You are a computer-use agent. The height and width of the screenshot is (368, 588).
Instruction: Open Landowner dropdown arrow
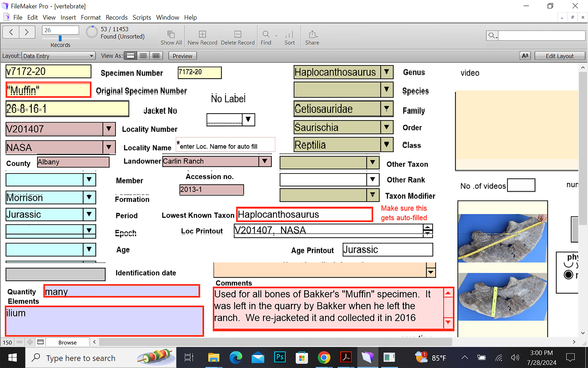point(265,161)
